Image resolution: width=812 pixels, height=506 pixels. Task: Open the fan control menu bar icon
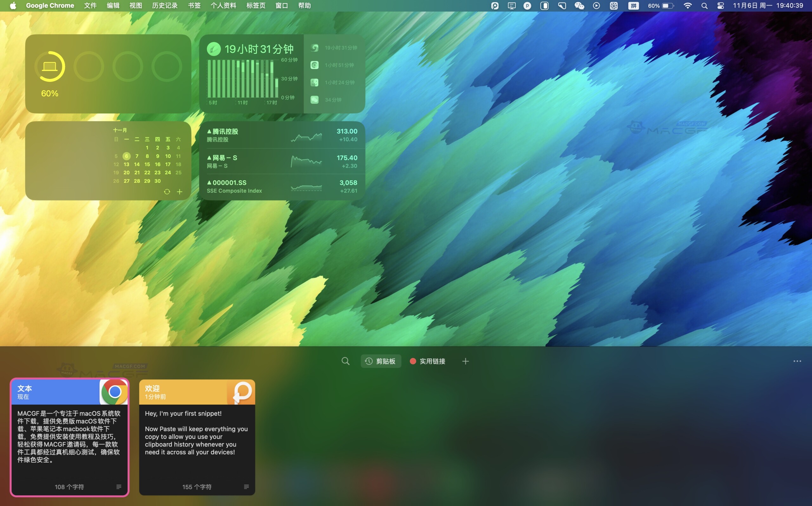613,6
